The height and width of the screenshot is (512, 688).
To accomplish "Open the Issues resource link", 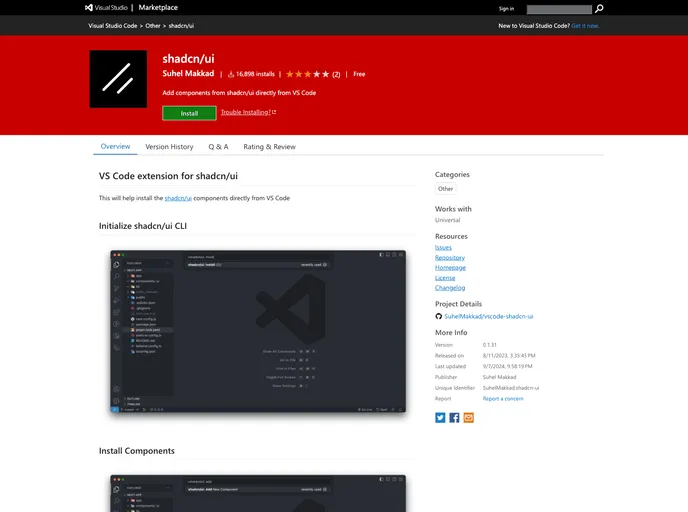I will pyautogui.click(x=443, y=247).
